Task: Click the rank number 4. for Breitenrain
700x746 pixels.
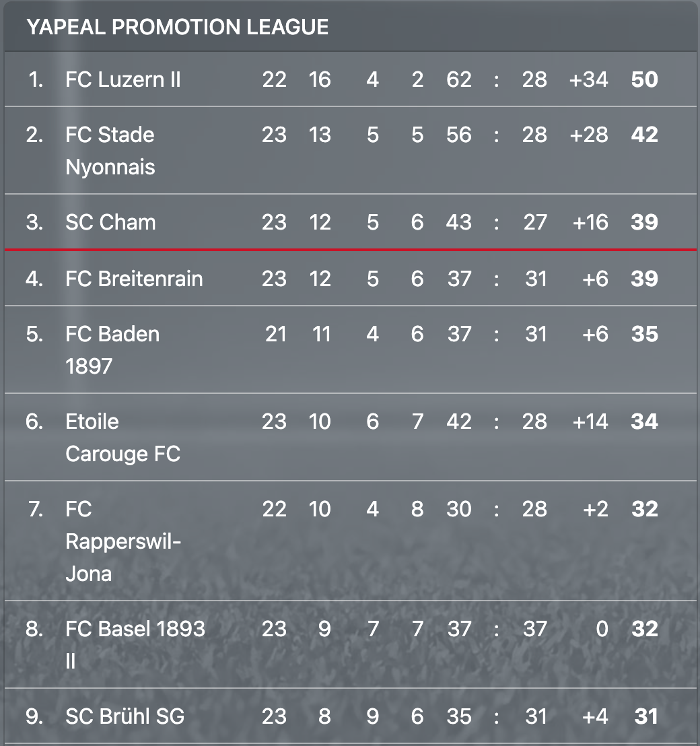Action: 34,279
